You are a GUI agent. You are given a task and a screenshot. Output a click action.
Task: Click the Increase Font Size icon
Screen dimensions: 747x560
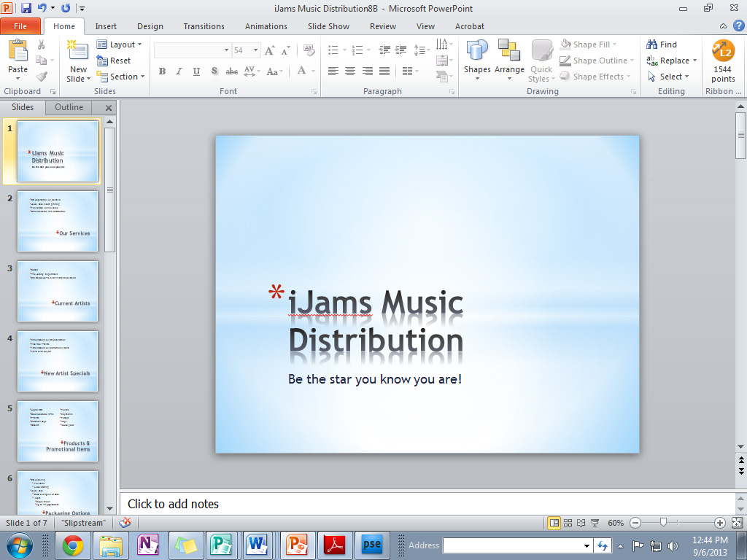(270, 50)
